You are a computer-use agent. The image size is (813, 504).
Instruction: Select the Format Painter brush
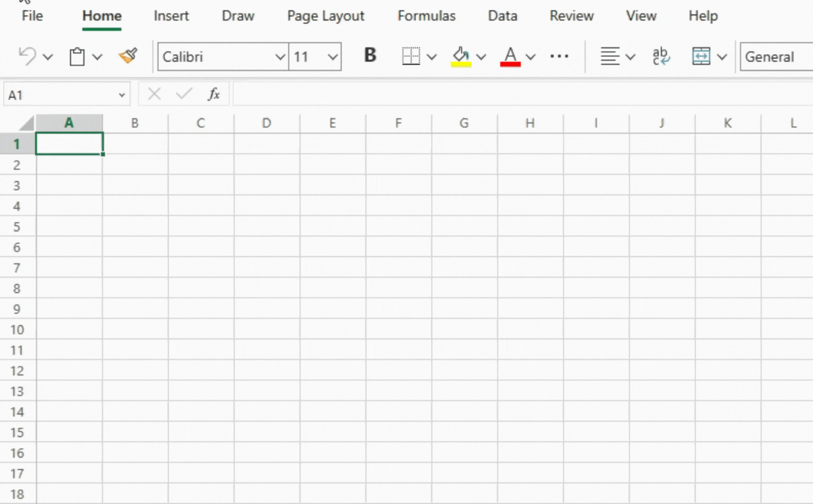128,56
